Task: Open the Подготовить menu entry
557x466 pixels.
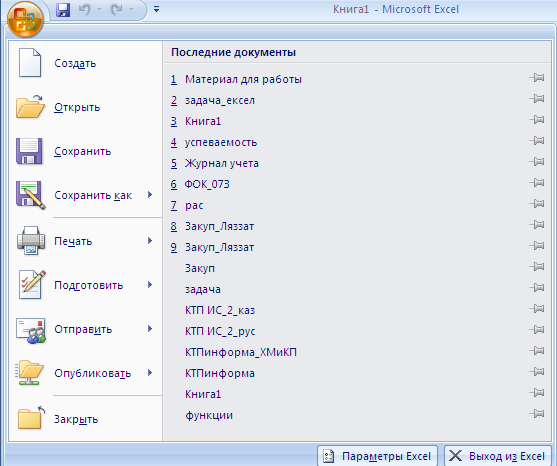Action: (86, 285)
